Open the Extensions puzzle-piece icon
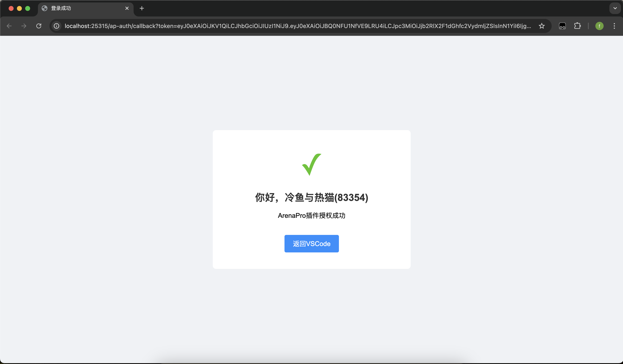 coord(577,26)
